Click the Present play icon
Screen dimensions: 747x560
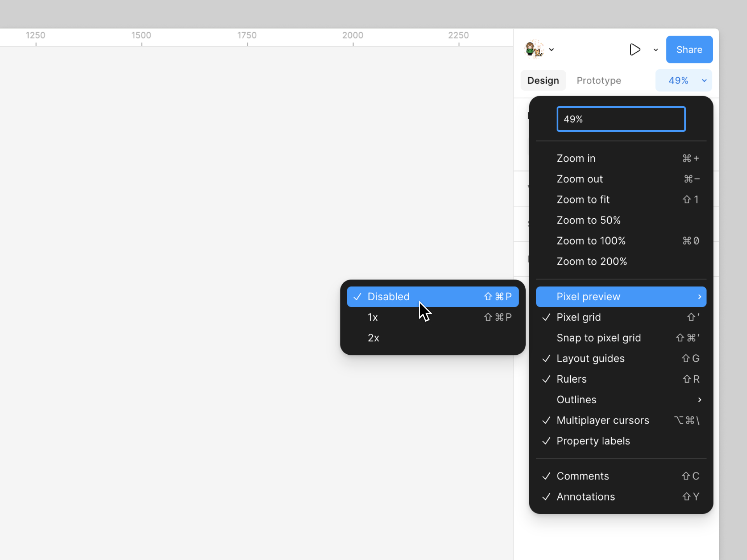(x=635, y=49)
